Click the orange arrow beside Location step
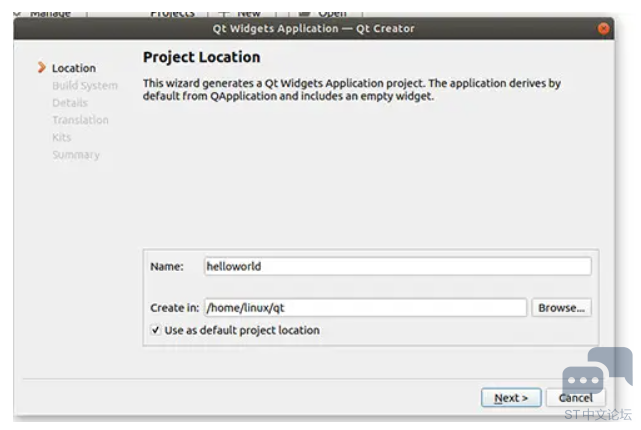 click(41, 68)
